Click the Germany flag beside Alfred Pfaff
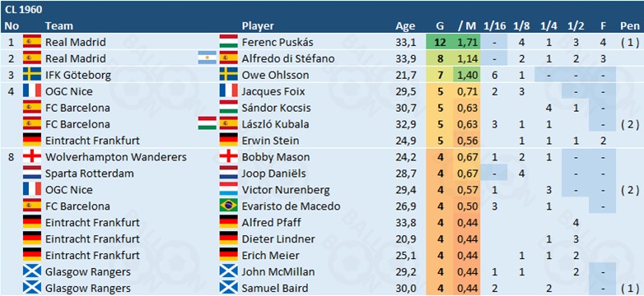 (229, 222)
